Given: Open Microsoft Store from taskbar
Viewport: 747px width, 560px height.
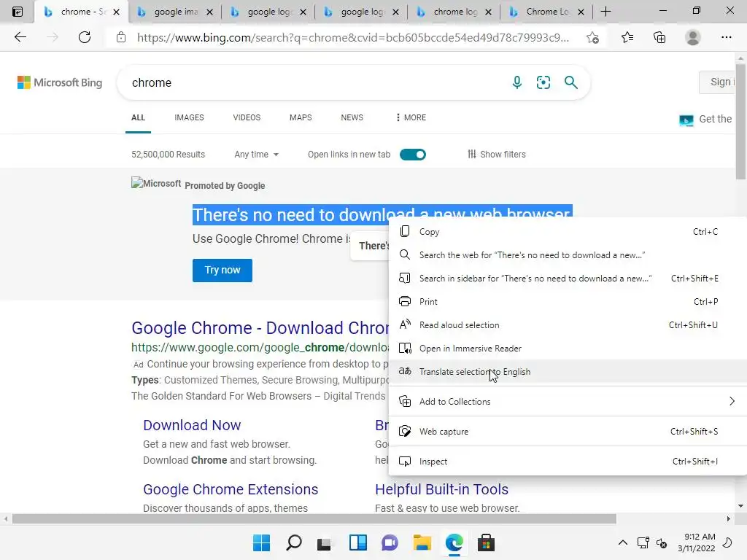Looking at the screenshot, I should point(486,542).
